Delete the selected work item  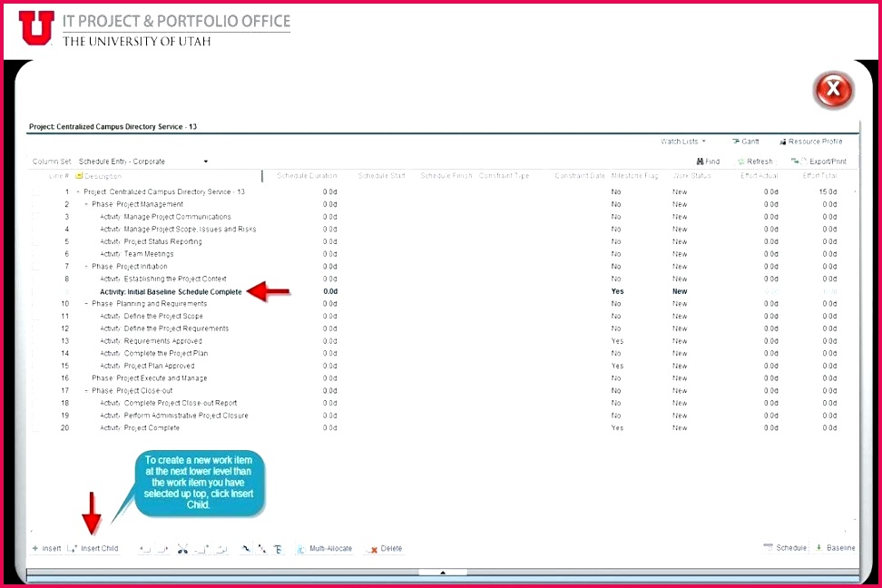pos(384,549)
